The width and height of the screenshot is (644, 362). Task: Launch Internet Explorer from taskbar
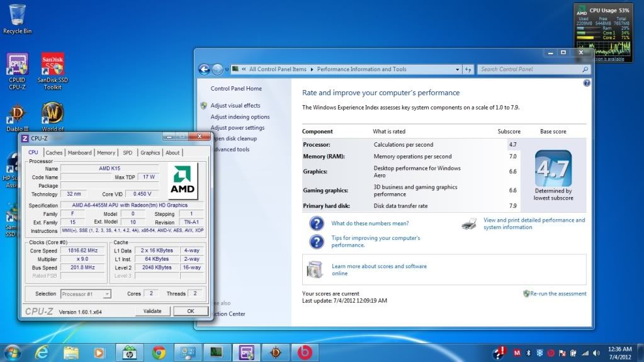click(42, 353)
